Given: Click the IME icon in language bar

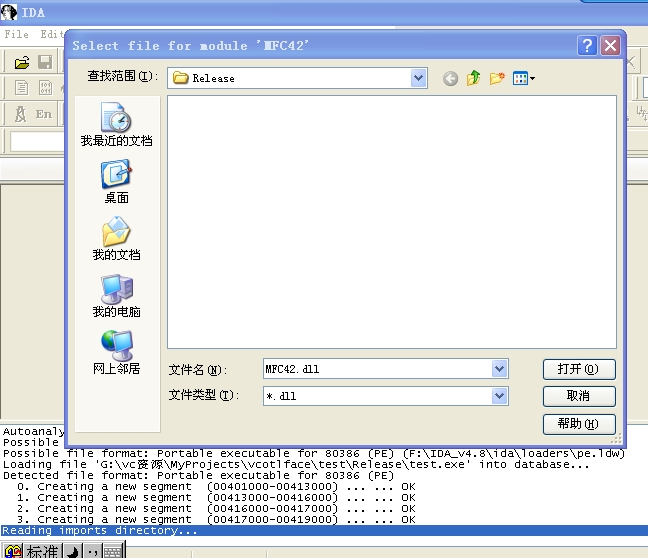Looking at the screenshot, I should [x=13, y=552].
